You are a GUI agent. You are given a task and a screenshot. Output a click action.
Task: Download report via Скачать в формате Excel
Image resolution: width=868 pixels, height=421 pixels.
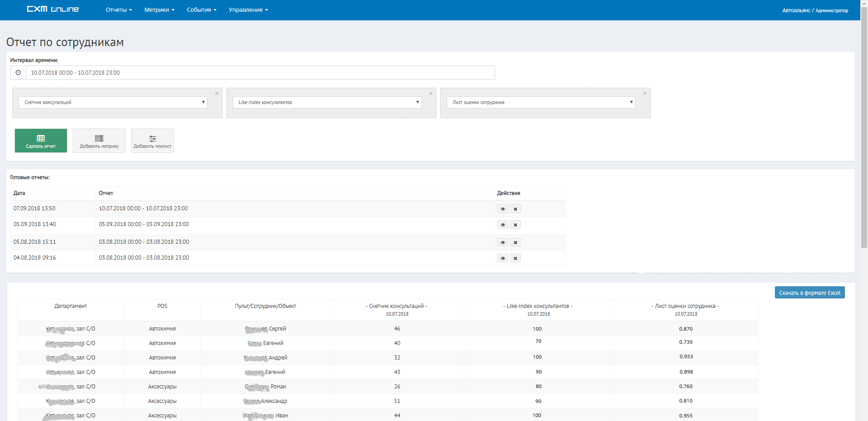pyautogui.click(x=809, y=293)
